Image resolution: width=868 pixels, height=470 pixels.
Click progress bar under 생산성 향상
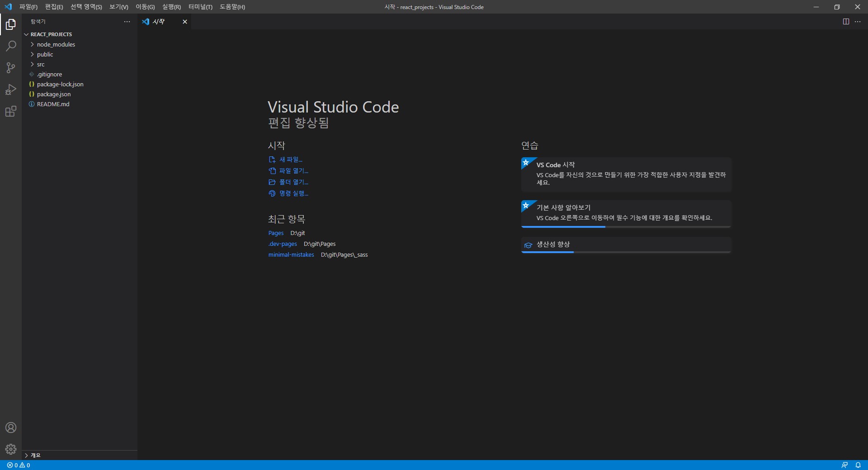click(x=626, y=252)
